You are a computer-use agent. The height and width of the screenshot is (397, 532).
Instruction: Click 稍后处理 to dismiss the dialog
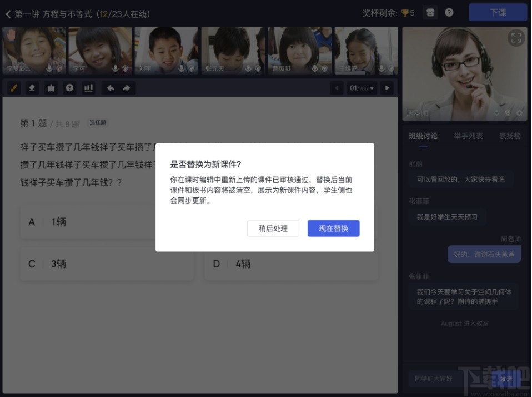(x=273, y=228)
